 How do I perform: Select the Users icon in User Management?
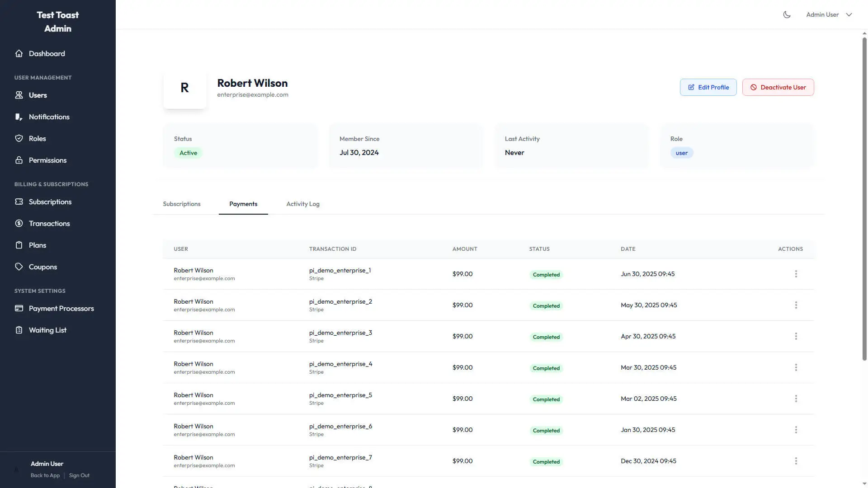click(19, 95)
